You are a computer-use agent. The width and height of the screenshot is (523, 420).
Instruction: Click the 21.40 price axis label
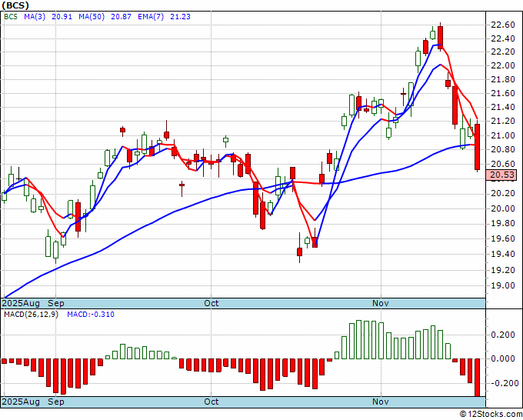point(503,108)
